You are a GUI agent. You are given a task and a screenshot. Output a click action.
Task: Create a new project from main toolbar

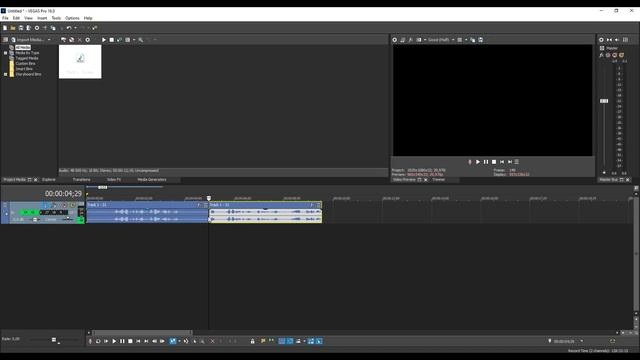(5, 28)
